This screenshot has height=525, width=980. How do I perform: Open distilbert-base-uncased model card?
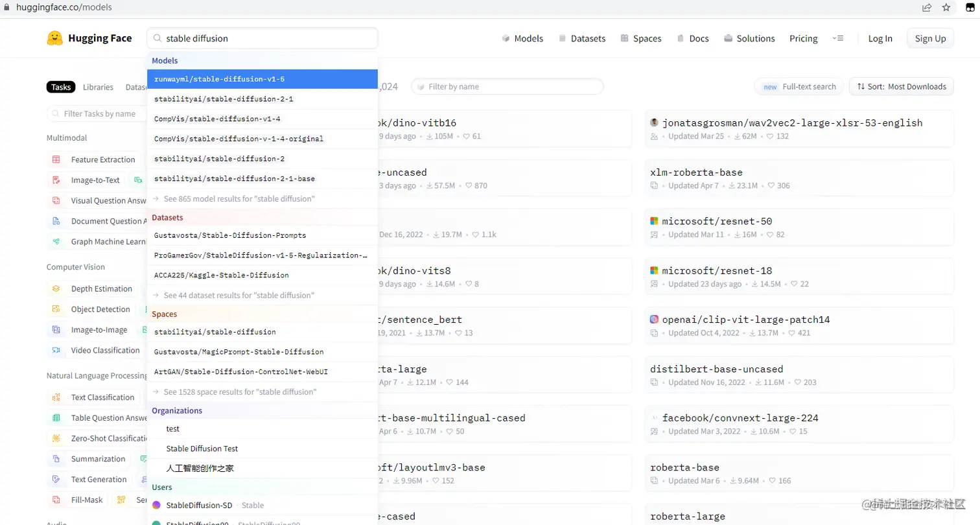point(799,375)
